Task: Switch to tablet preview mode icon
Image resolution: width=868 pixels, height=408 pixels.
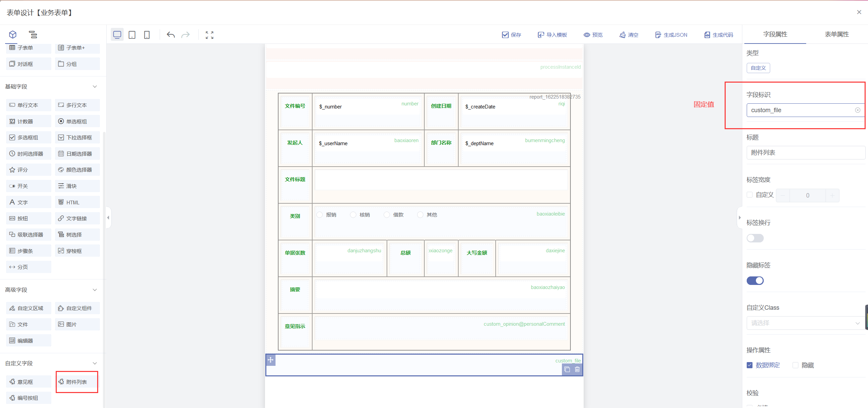Action: [132, 35]
